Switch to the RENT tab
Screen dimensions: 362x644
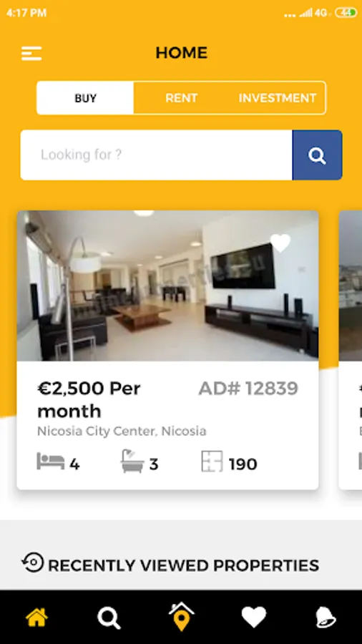tap(182, 98)
